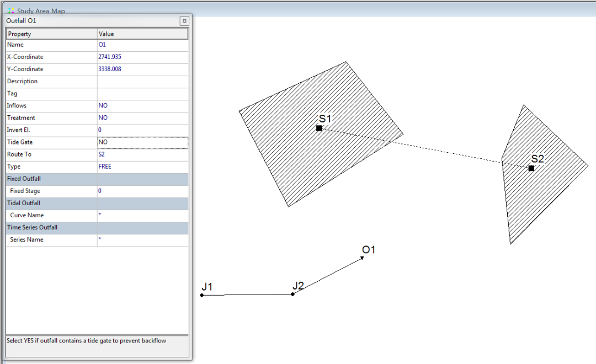This screenshot has height=364, width=596.
Task: Select the Treatment property label
Action: [21, 118]
